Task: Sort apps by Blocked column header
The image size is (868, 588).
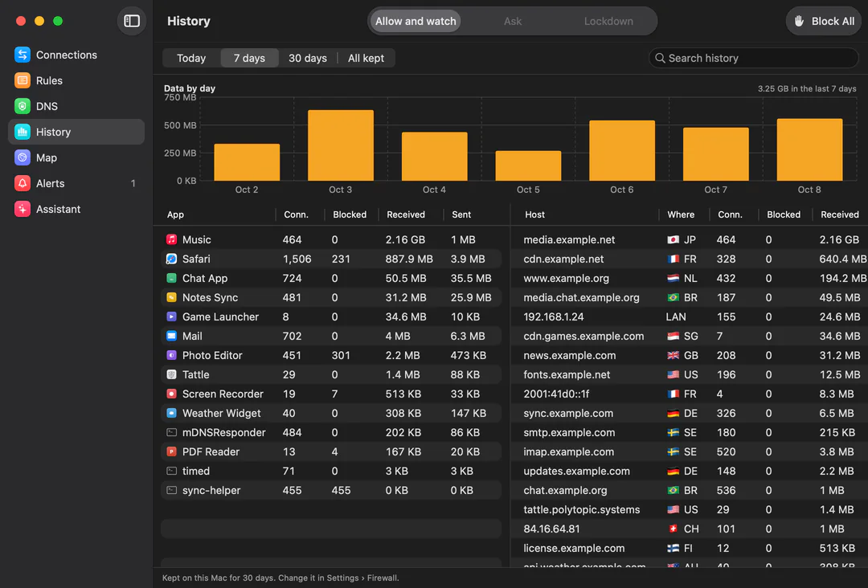Action: (x=350, y=214)
